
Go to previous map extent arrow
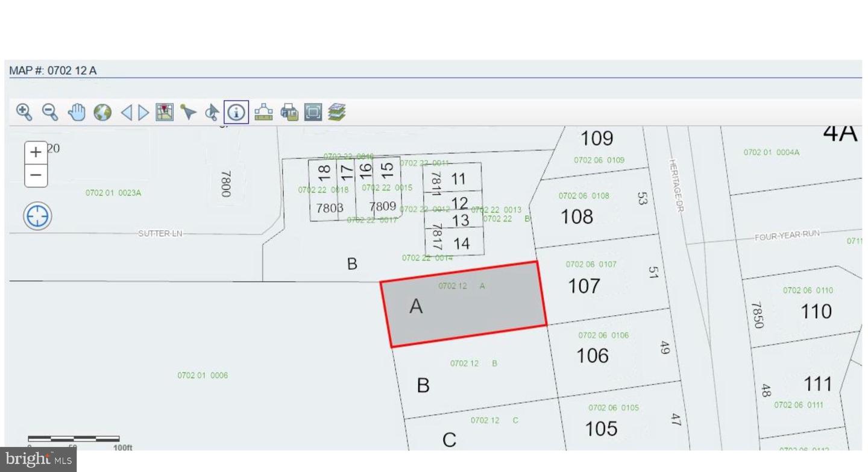127,113
